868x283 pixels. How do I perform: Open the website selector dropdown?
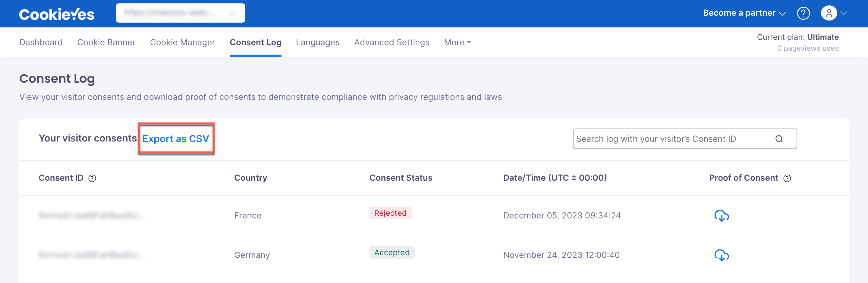(x=180, y=13)
